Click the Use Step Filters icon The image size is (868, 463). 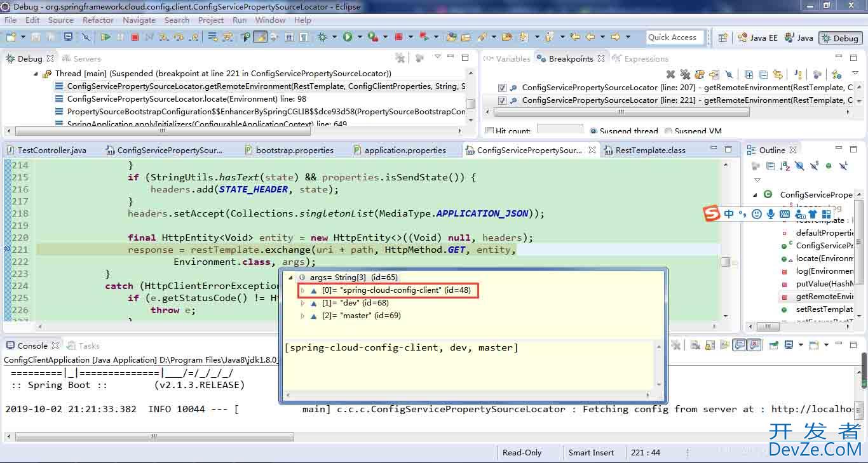(x=227, y=37)
